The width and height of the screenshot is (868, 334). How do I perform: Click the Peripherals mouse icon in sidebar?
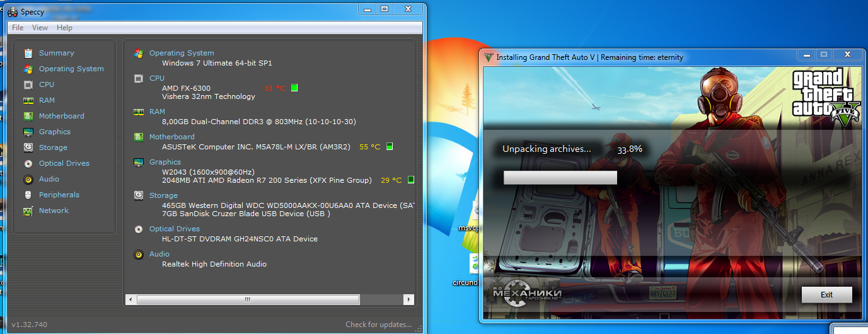[x=28, y=195]
